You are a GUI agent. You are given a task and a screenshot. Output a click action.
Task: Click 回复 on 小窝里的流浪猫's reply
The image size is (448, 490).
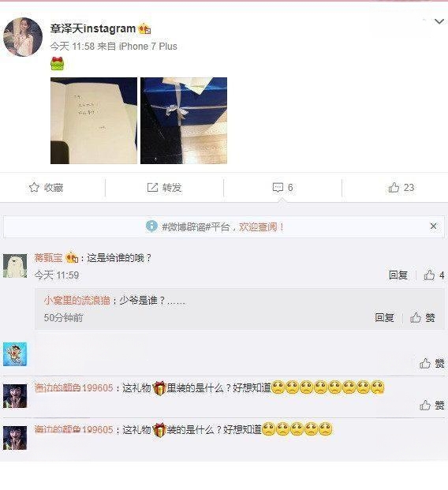click(x=384, y=317)
